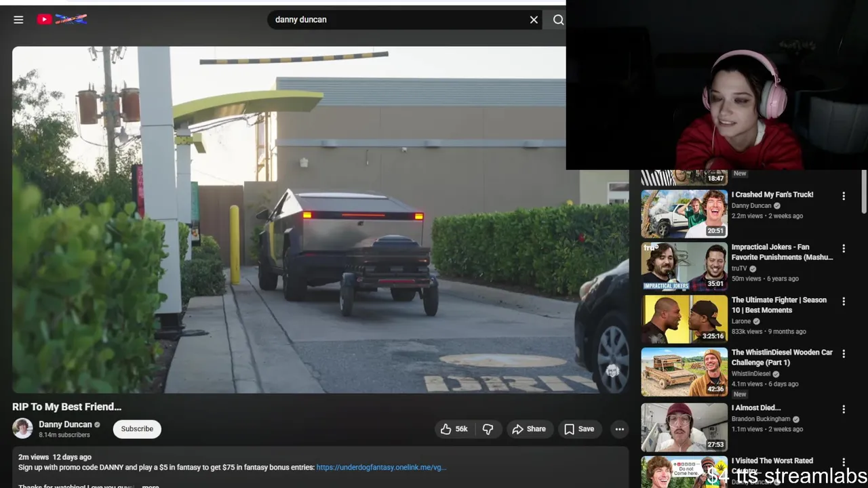Open options for I Crashed My Fan's Truck
This screenshot has width=868, height=488.
[844, 196]
